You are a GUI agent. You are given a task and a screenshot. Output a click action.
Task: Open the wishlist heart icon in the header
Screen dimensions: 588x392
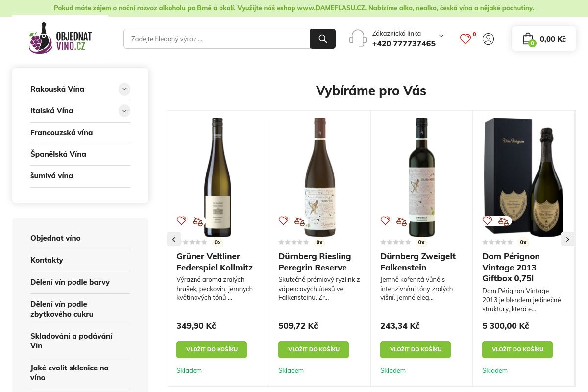(x=465, y=39)
